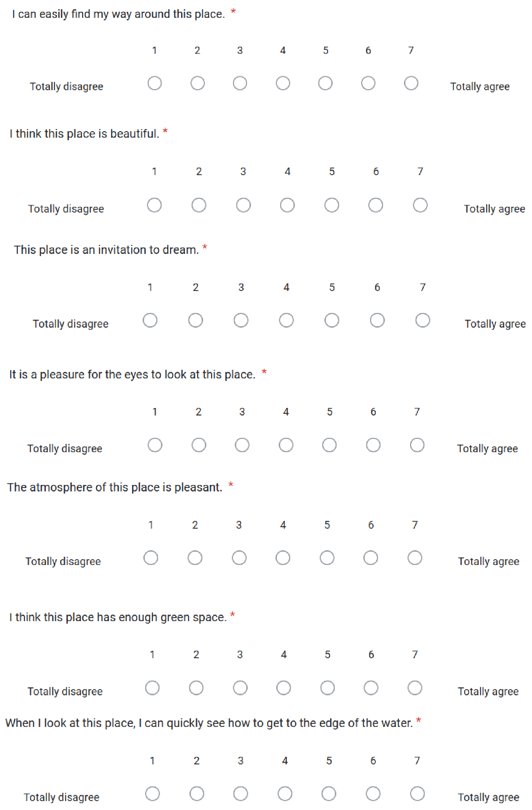Choose rating 4 for 'edge of the water'

tap(285, 794)
